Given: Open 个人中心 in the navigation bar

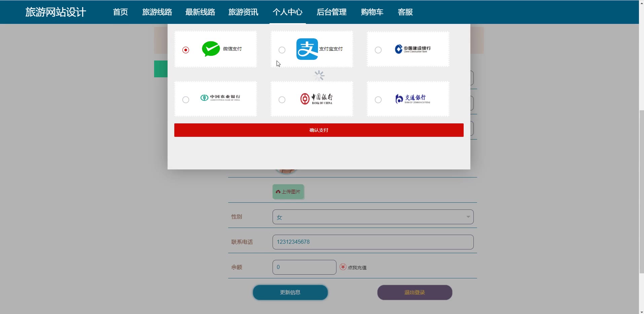Looking at the screenshot, I should coord(288,12).
